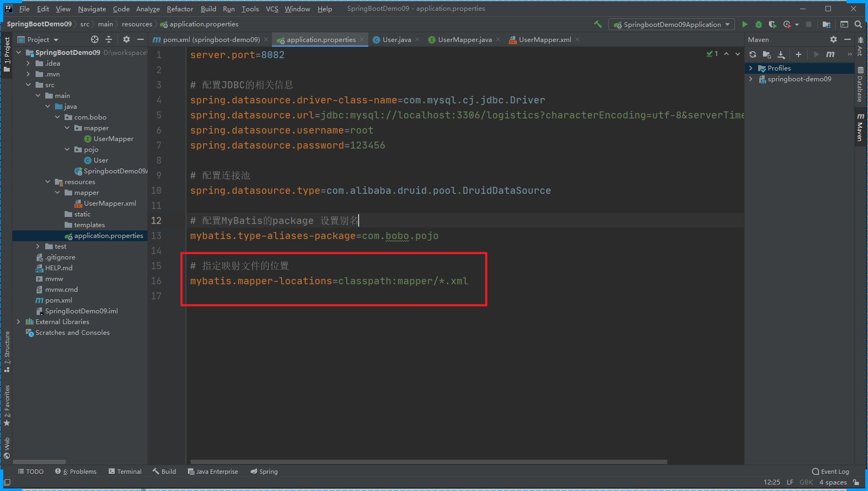Collapse the com.bobo package
The image size is (868, 491).
click(58, 117)
